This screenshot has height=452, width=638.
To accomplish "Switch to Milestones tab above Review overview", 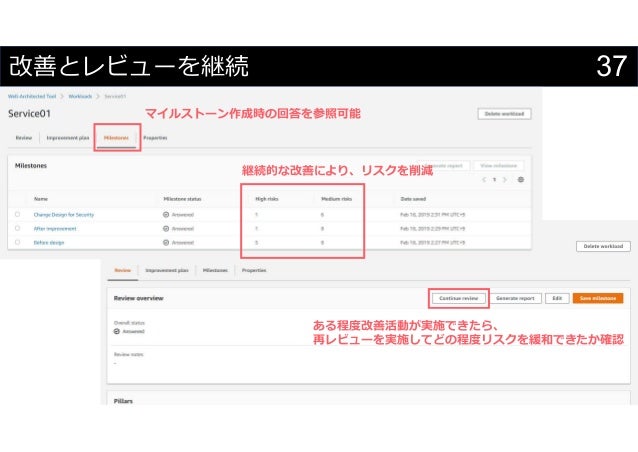I will coord(215,271).
